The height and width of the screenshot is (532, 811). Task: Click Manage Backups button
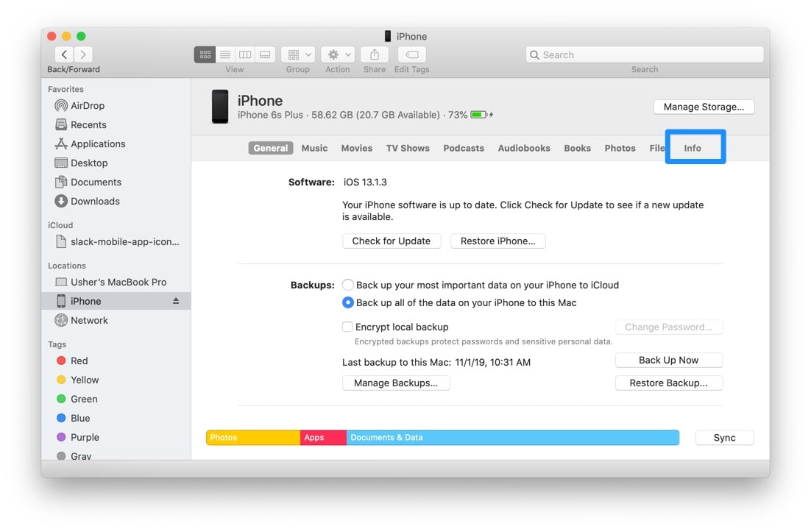(x=396, y=383)
